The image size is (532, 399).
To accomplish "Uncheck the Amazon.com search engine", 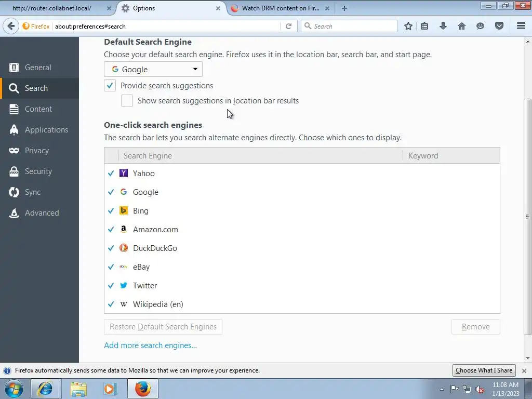I will pos(111,229).
